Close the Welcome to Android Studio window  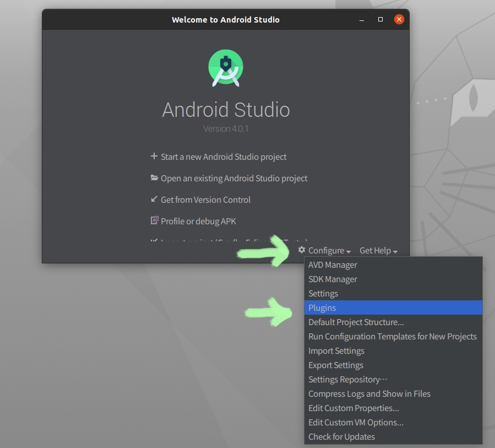(399, 20)
